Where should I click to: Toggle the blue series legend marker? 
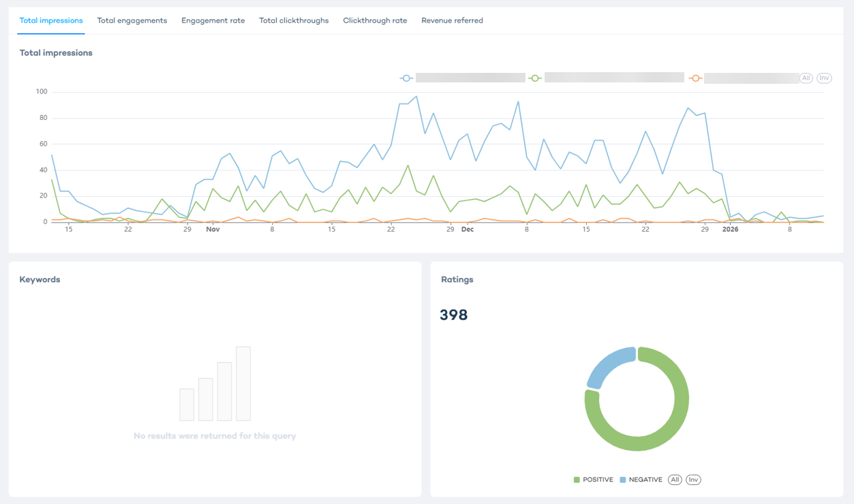pos(406,78)
